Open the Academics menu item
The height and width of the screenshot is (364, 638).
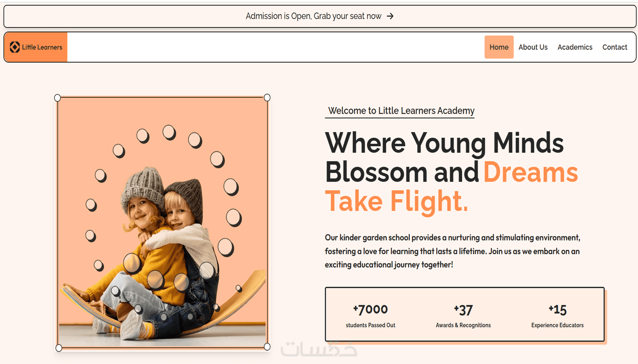[575, 47]
